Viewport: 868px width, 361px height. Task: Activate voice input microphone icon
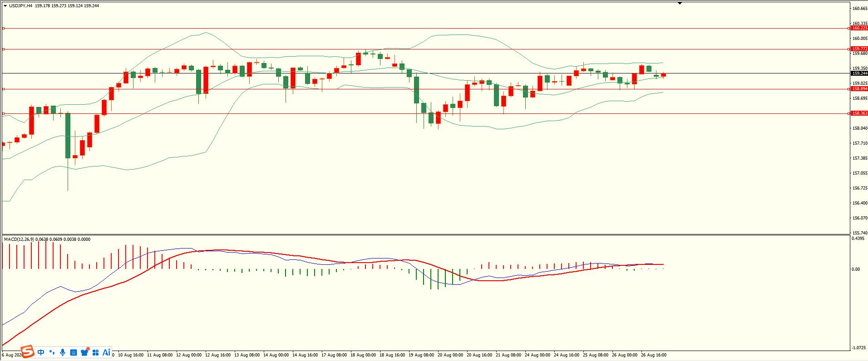[x=63, y=352]
